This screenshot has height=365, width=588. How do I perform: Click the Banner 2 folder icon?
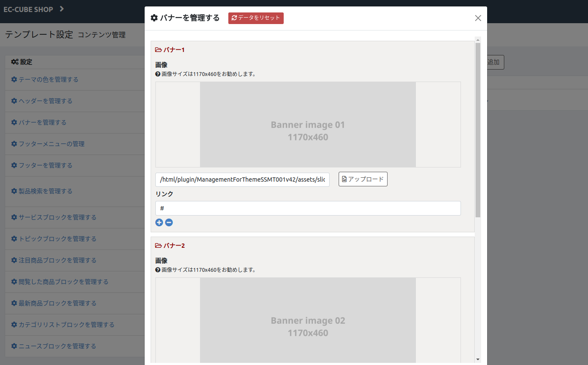pyautogui.click(x=158, y=246)
